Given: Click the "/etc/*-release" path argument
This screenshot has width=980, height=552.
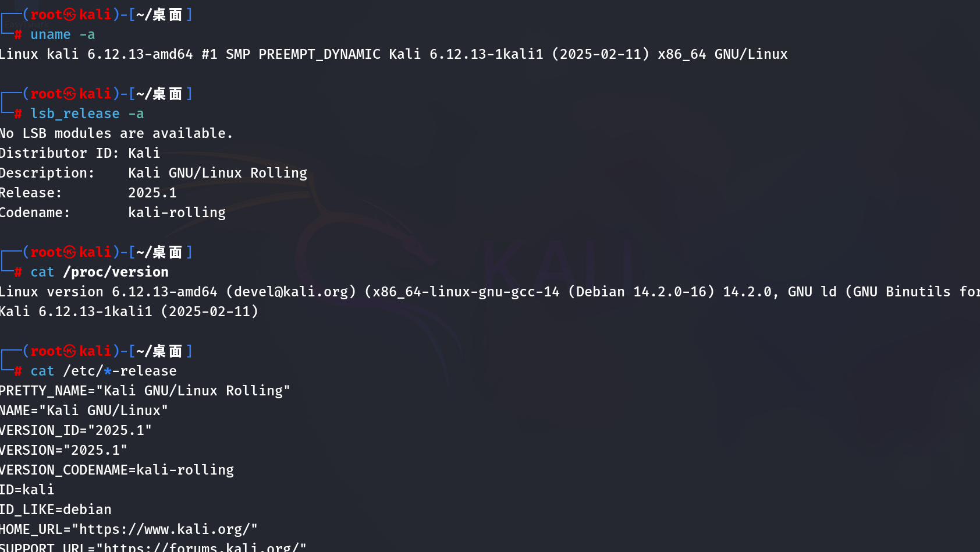Looking at the screenshot, I should tap(120, 371).
